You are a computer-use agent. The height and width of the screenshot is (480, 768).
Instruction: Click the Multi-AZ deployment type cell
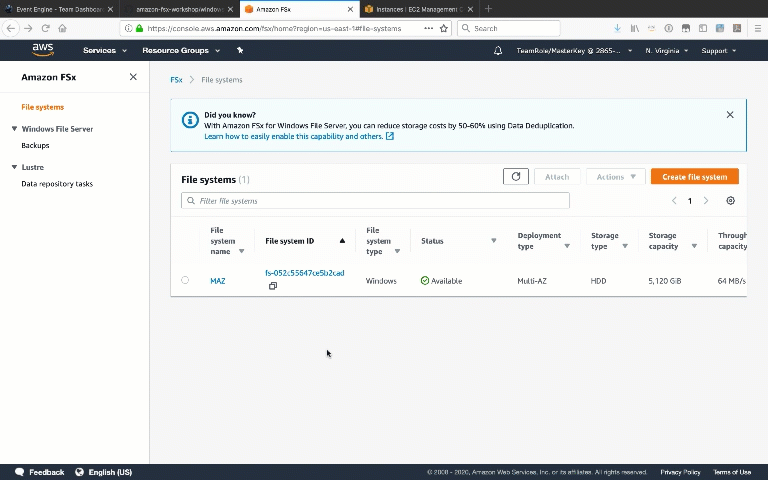click(532, 281)
